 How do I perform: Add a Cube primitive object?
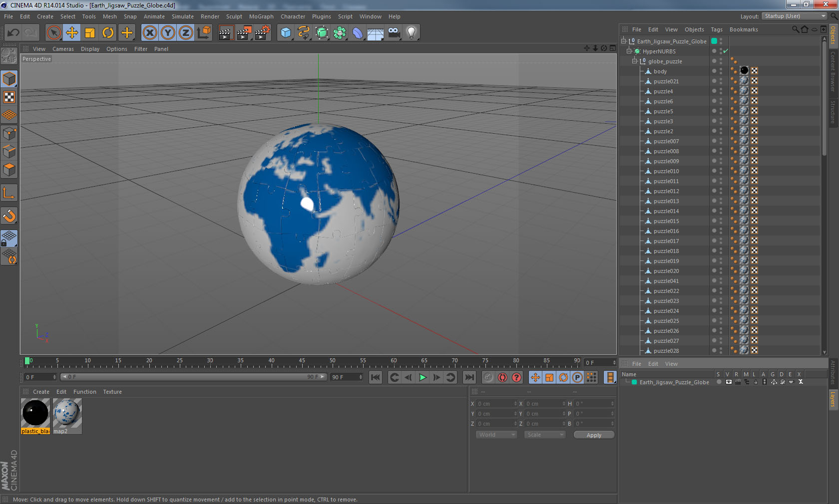[x=286, y=33]
